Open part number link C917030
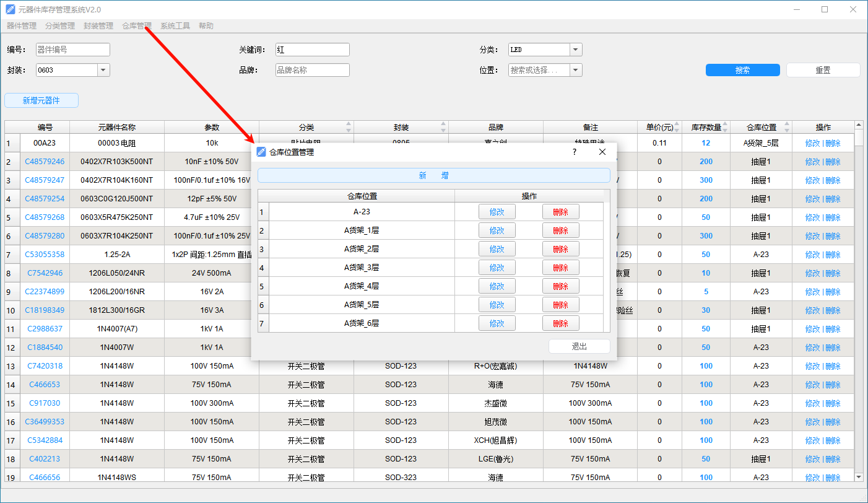The width and height of the screenshot is (868, 503). point(45,403)
